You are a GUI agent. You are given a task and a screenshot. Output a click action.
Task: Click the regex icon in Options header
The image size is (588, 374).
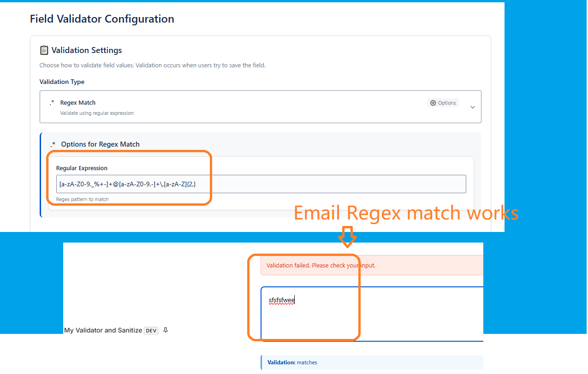pyautogui.click(x=53, y=144)
